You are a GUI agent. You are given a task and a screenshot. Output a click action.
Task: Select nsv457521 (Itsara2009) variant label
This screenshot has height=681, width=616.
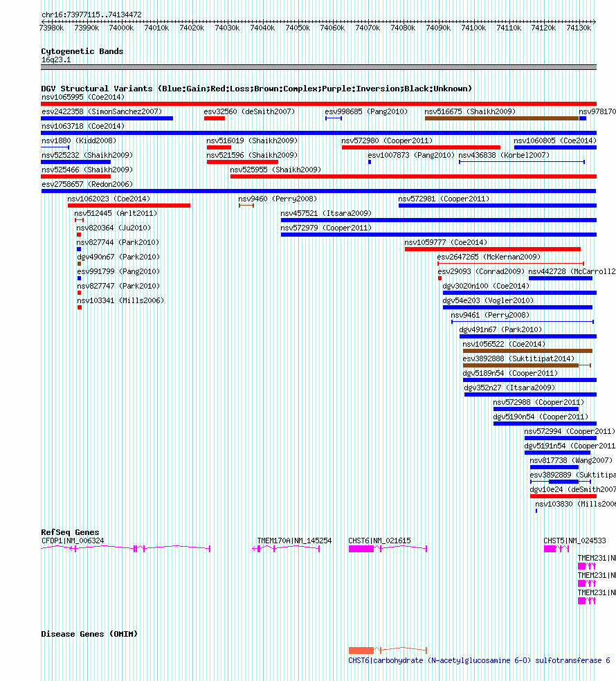click(326, 213)
